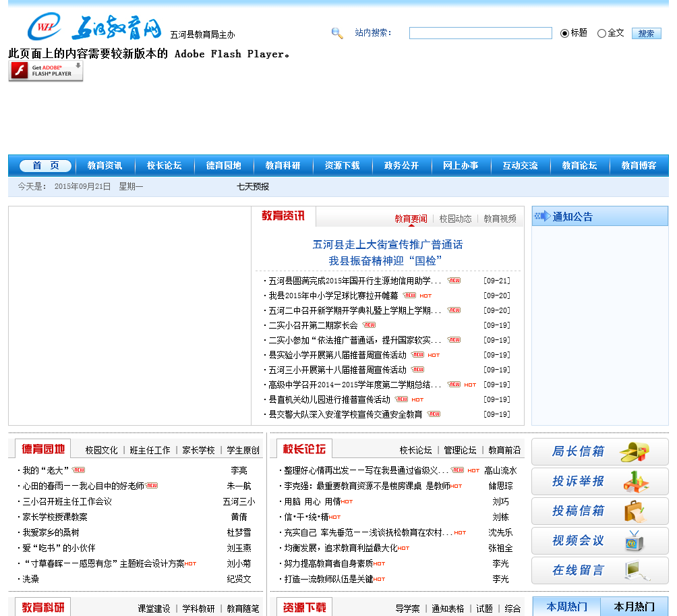This screenshot has width=677, height=616.
Task: Click the 五河教育网 site logo
Action: pos(96,28)
